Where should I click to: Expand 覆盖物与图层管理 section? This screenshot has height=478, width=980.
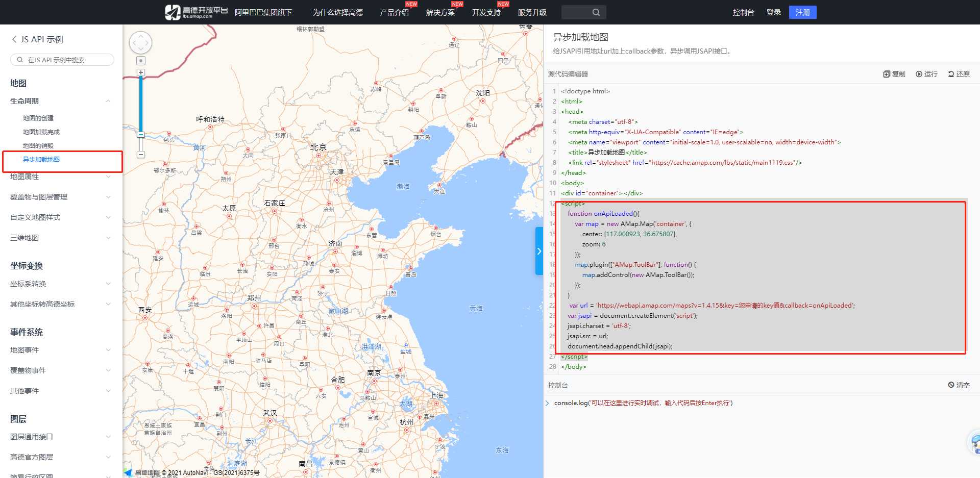(x=108, y=197)
